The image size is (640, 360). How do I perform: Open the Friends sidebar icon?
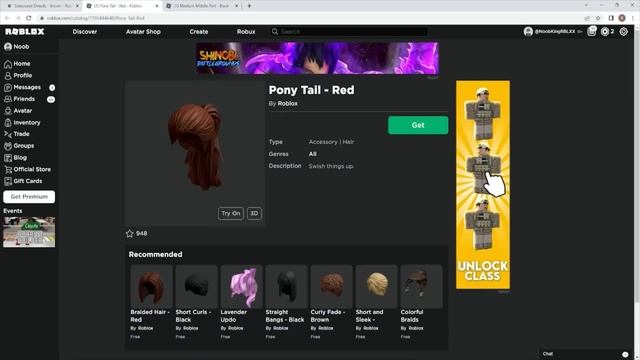(8, 99)
